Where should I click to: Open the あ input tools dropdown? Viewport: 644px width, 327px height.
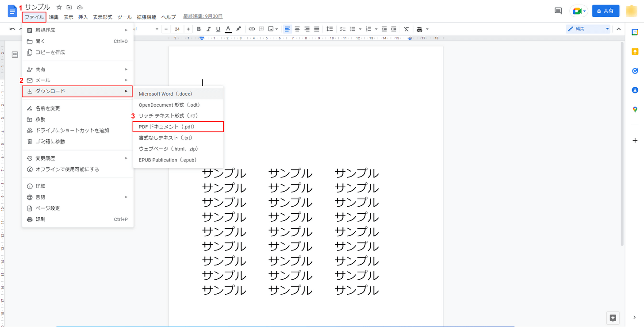pos(422,29)
